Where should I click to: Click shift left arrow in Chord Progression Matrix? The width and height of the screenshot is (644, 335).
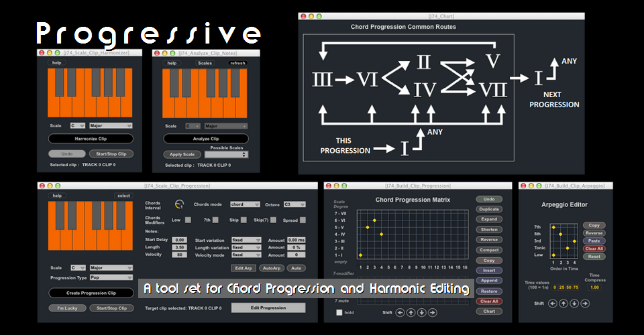tap(400, 312)
